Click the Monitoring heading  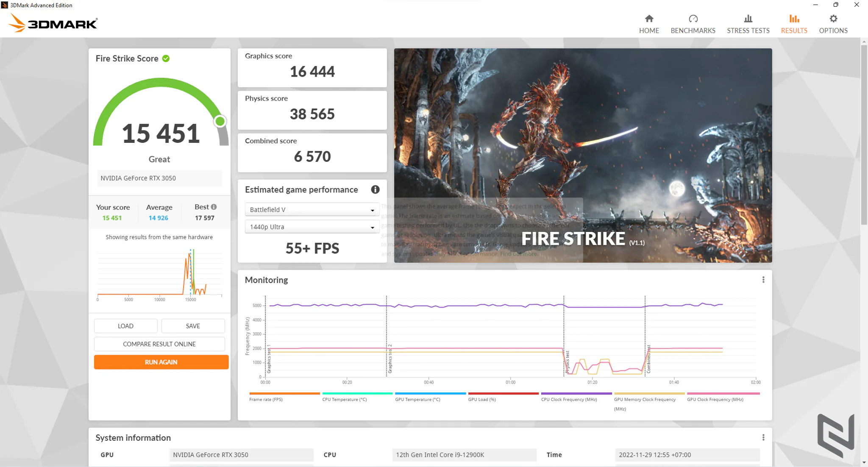point(266,280)
